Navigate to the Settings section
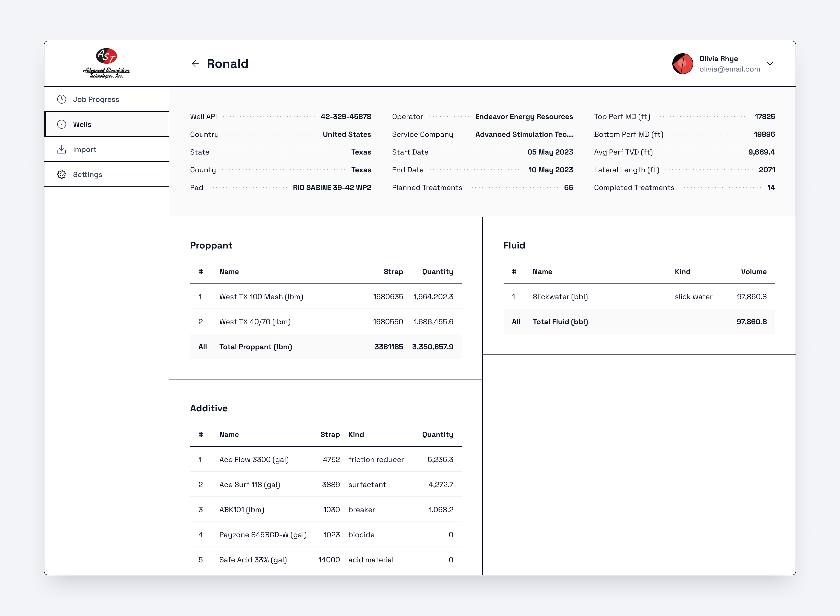Screen dimensions: 840x616 87,174
